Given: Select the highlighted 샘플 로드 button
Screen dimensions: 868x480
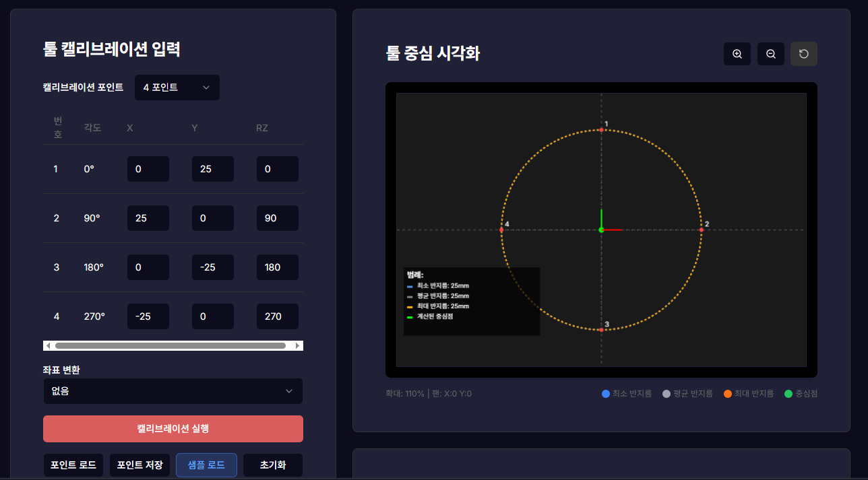Looking at the screenshot, I should click(x=206, y=465).
